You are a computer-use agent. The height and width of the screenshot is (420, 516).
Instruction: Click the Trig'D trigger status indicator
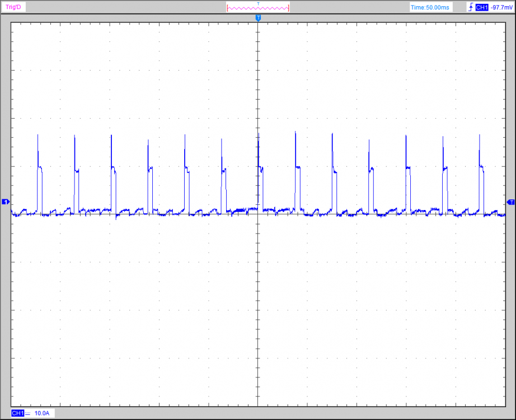coord(13,7)
